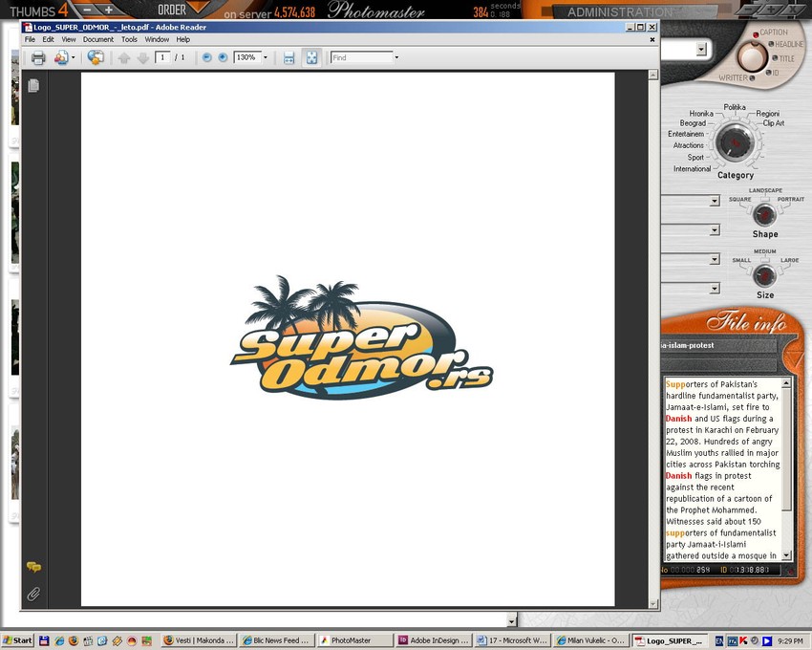This screenshot has width=812, height=650.
Task: Open the Document menu
Action: coord(97,40)
